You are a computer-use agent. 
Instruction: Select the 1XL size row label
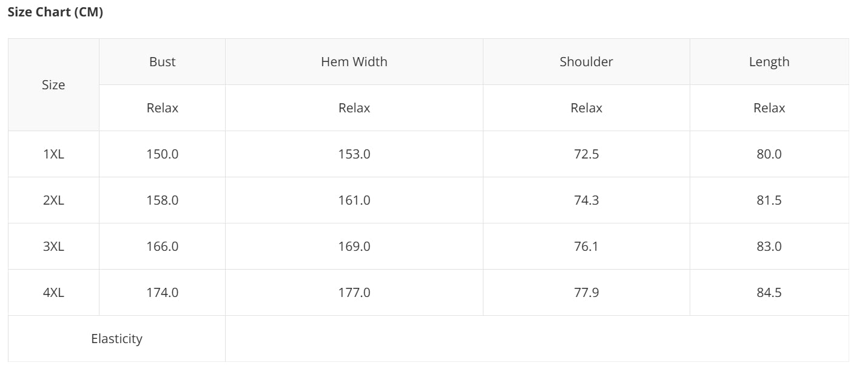[53, 154]
